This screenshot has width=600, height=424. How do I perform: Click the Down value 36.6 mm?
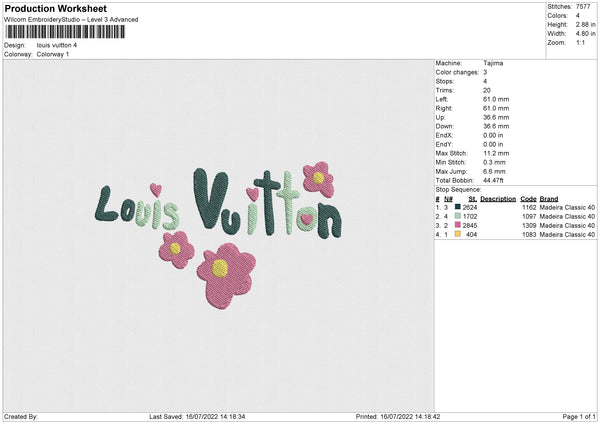click(x=496, y=126)
